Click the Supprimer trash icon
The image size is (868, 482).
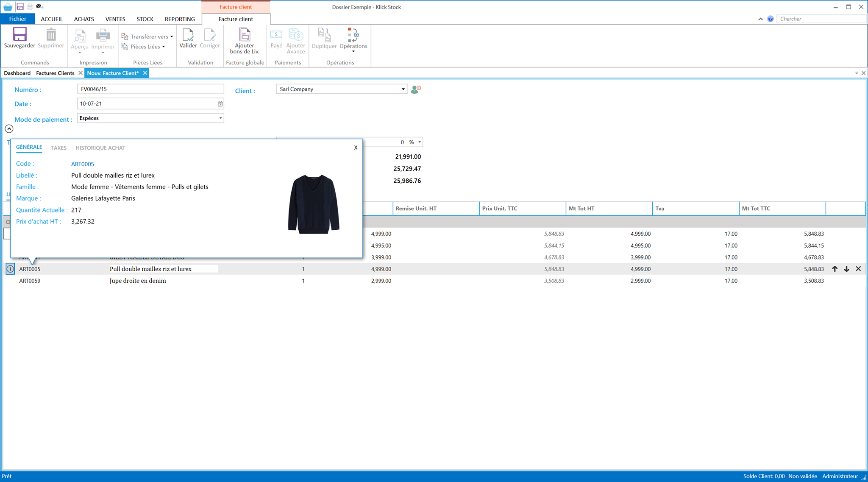click(x=51, y=34)
